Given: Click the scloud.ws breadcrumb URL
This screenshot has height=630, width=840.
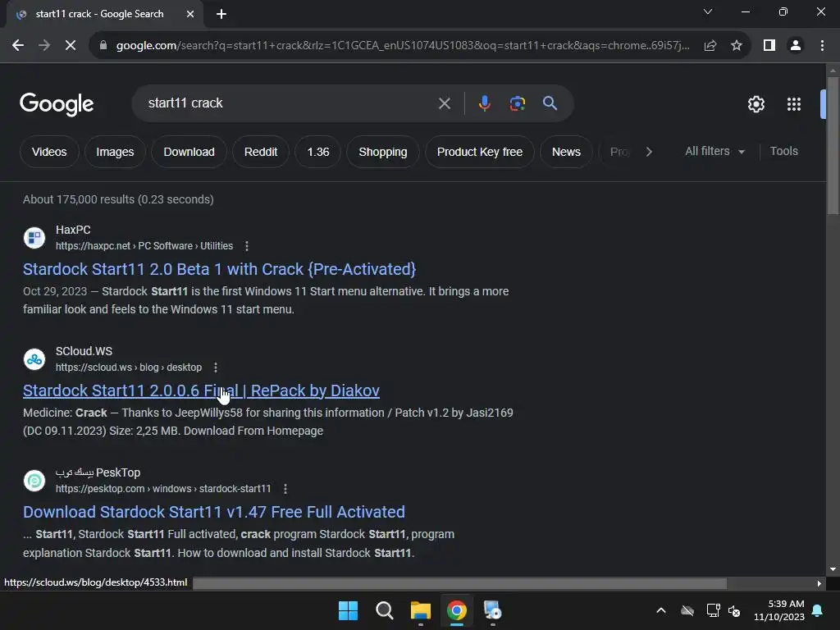Looking at the screenshot, I should (129, 367).
